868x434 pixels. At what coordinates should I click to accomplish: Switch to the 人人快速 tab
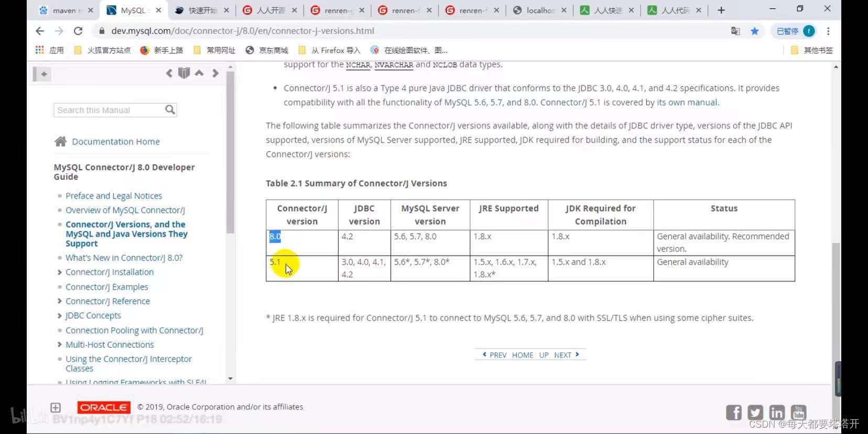point(607,10)
